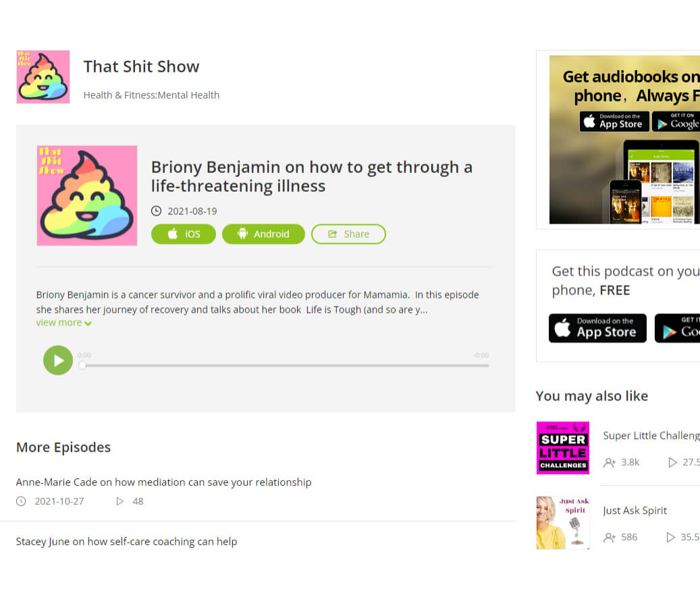This screenshot has width=700, height=591.
Task: Open App Store badge under Get this podcast
Action: (597, 328)
